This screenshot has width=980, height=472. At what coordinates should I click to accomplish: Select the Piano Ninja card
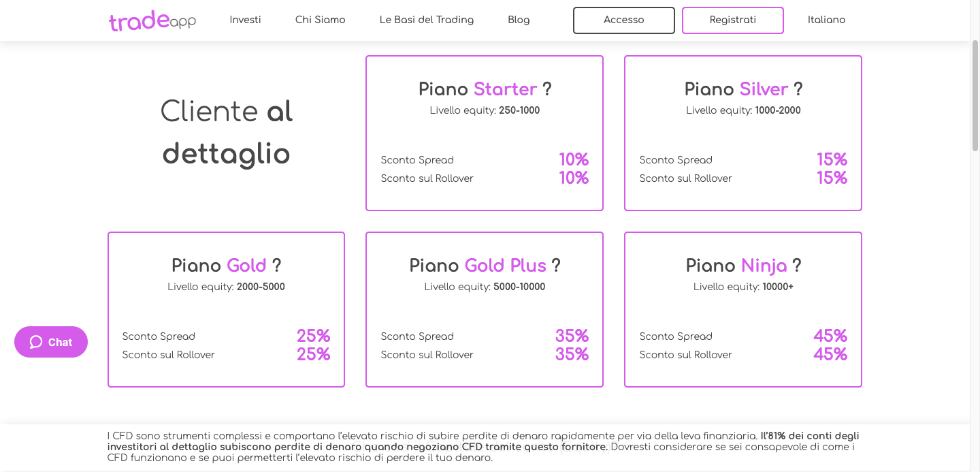click(x=743, y=309)
